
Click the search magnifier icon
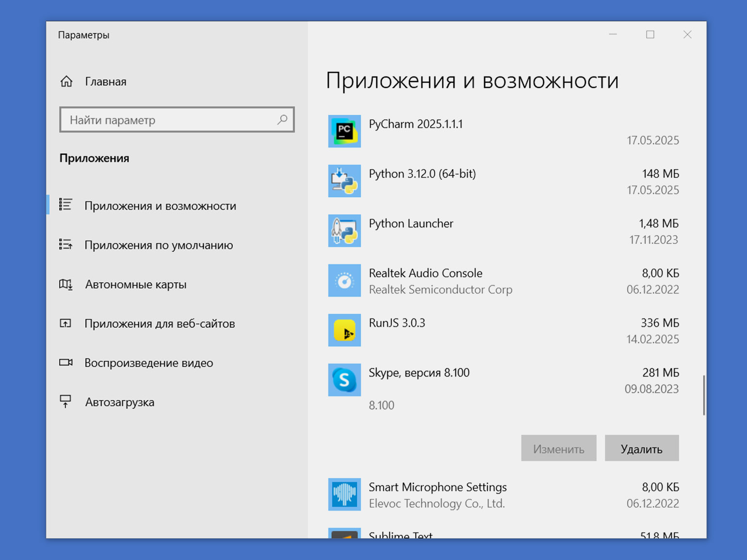point(282,119)
